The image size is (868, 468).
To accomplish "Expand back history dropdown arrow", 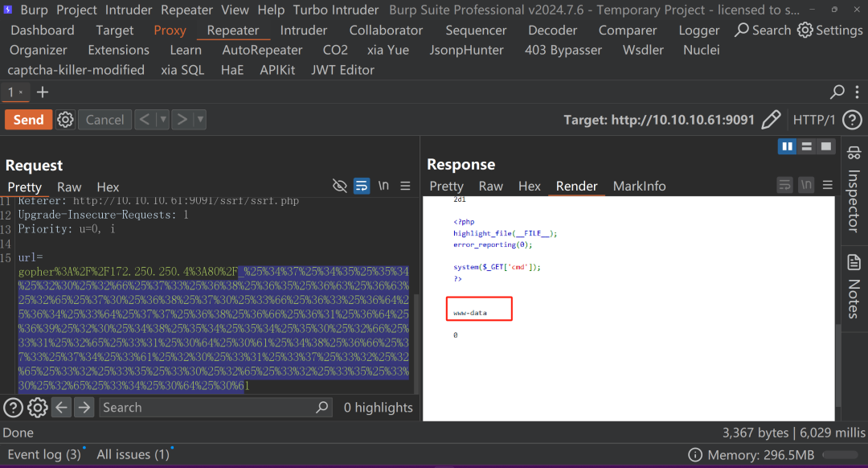I will pyautogui.click(x=162, y=120).
